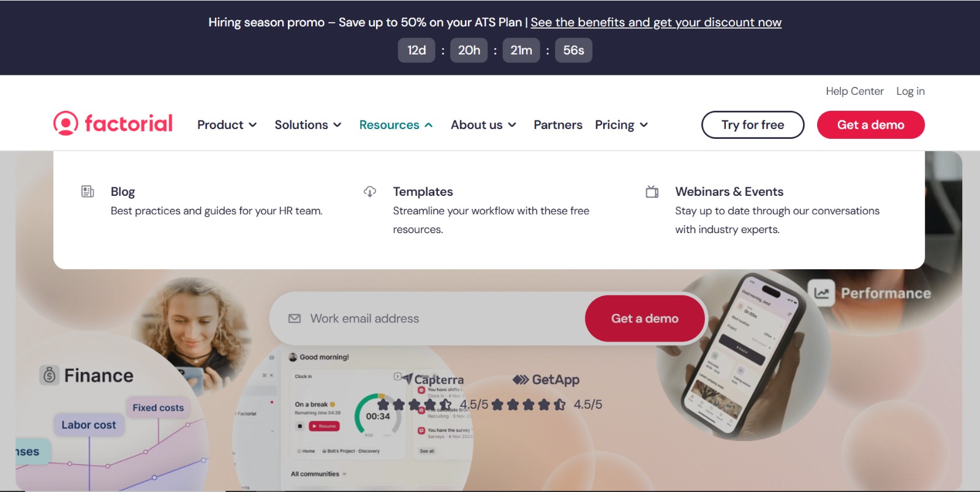Go to the Help Center link

pyautogui.click(x=854, y=91)
